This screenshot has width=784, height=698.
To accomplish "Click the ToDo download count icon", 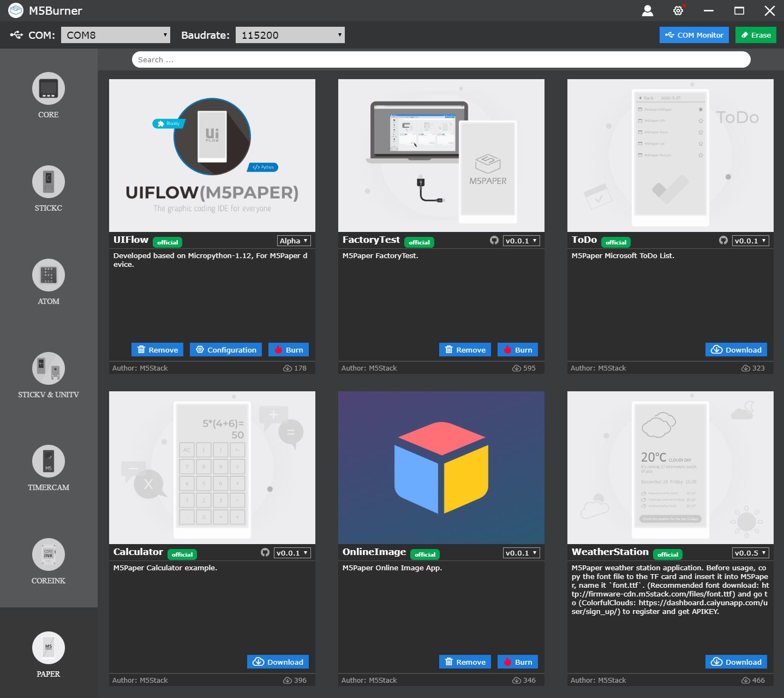I will 745,368.
